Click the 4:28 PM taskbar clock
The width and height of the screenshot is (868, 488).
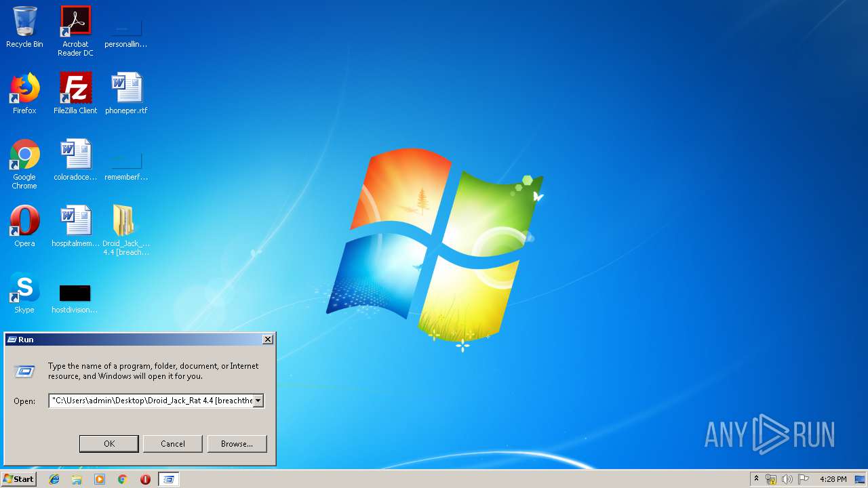[x=833, y=479]
